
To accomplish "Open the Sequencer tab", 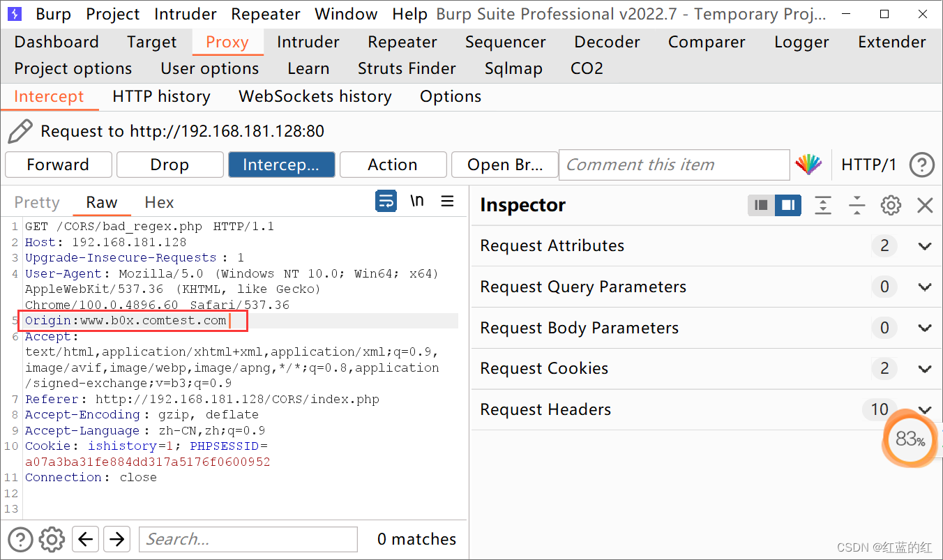I will (506, 42).
